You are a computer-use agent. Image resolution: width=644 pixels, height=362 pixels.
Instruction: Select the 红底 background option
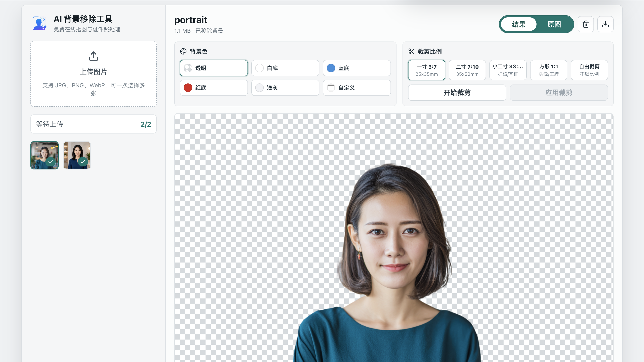[x=214, y=88]
